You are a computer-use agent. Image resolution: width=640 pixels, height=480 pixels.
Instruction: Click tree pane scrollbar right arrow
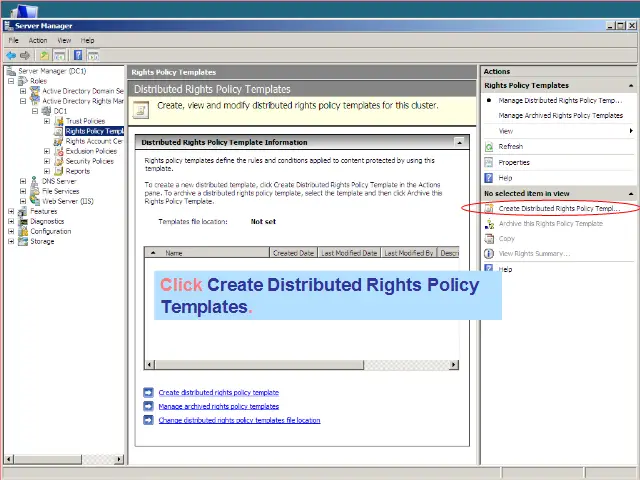click(119, 459)
